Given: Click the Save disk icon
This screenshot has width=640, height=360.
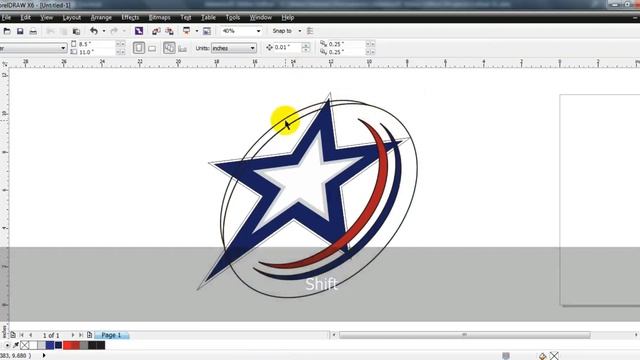Looking at the screenshot, I should click(20, 31).
